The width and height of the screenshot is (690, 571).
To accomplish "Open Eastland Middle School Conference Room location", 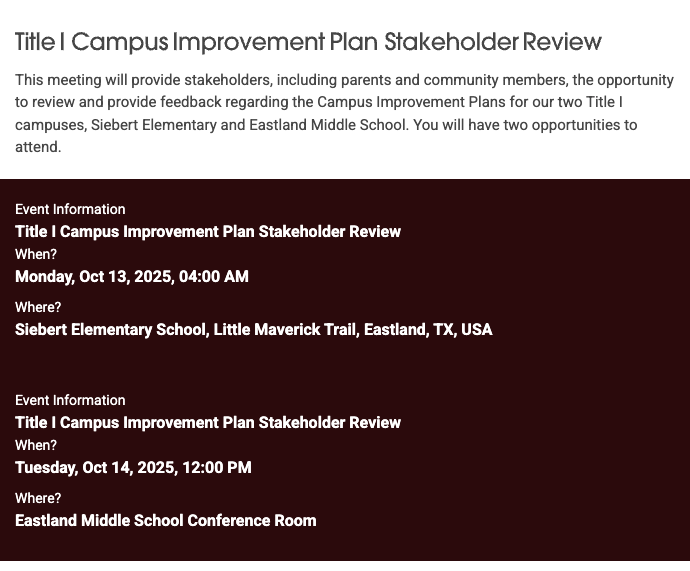I will (166, 521).
